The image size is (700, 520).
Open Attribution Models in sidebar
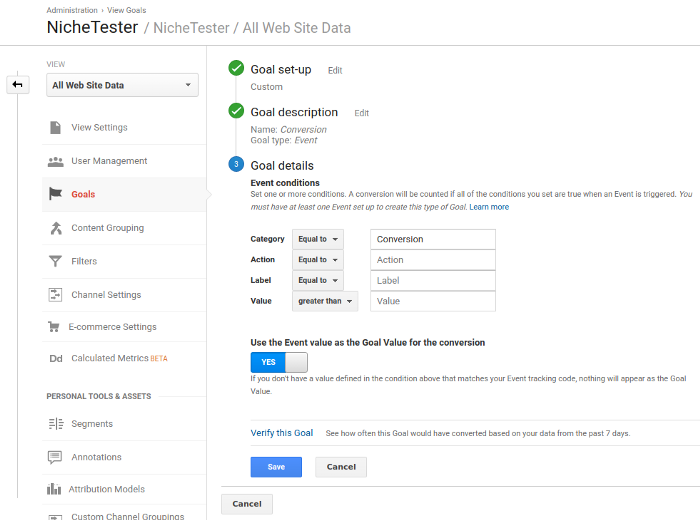click(107, 489)
